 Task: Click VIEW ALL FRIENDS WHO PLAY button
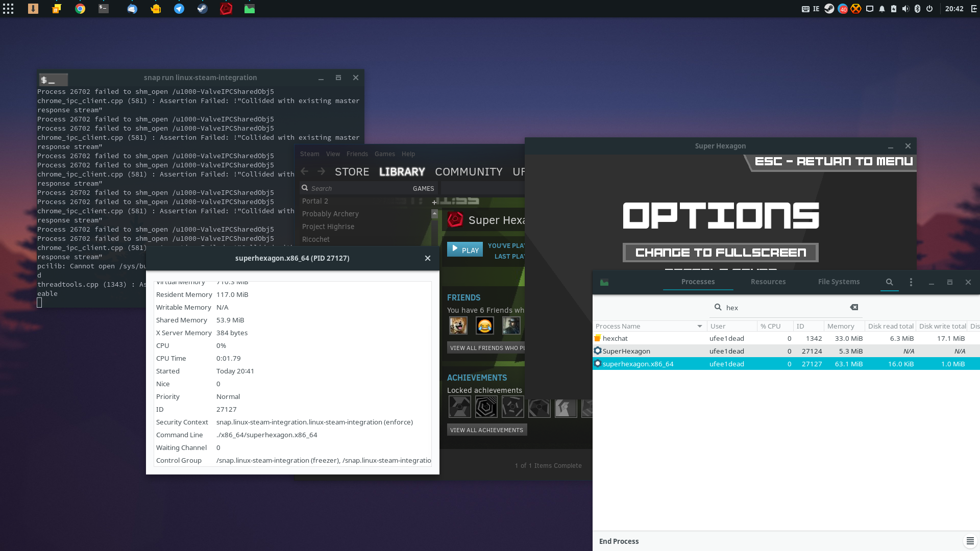[486, 347]
